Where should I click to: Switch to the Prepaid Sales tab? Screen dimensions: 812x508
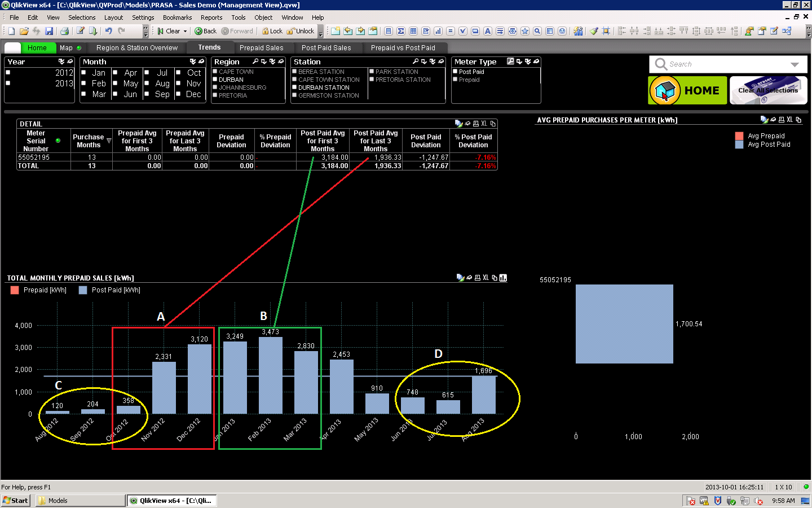coord(261,48)
